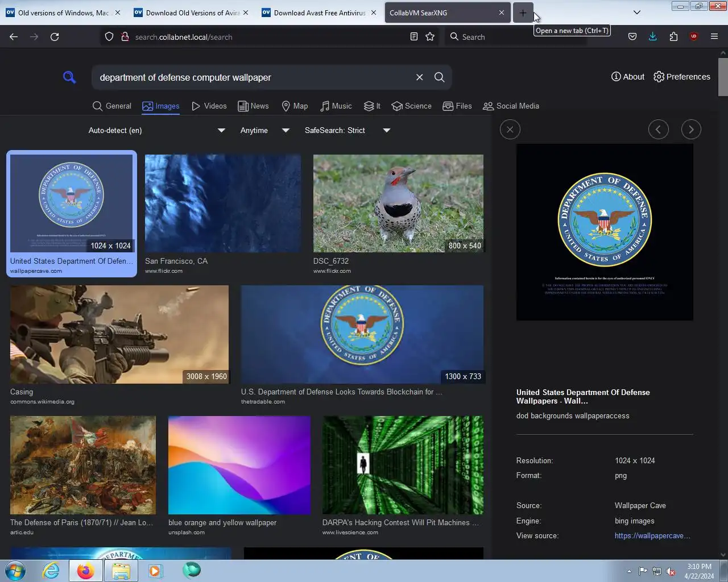Screen dimensions: 728x582
Task: Open the About page
Action: coord(628,77)
